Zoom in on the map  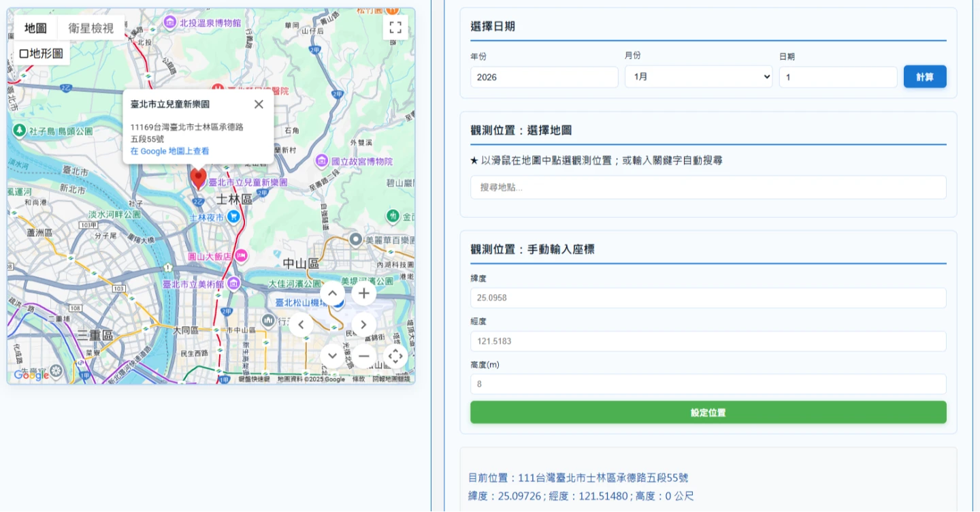tap(364, 293)
